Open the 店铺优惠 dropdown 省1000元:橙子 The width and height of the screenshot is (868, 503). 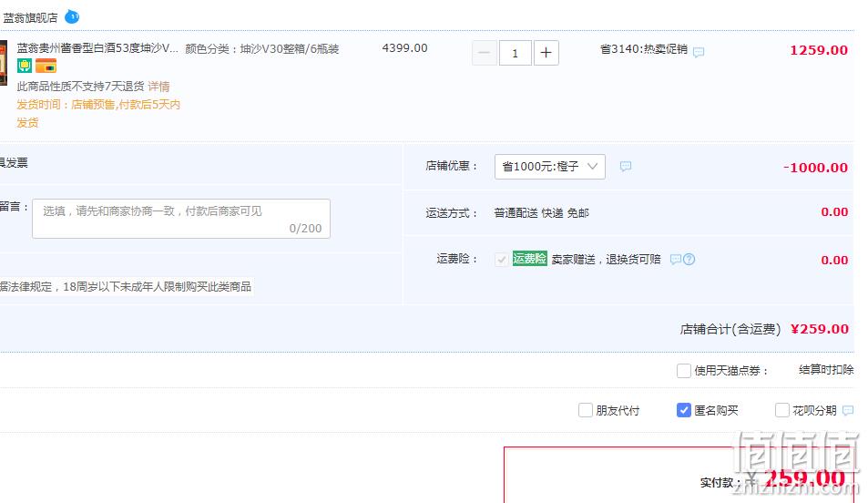tap(550, 166)
